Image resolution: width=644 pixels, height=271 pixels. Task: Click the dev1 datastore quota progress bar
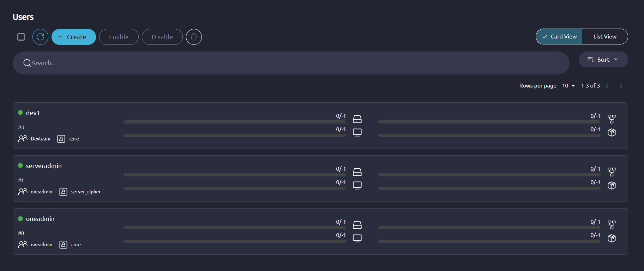[235, 122]
